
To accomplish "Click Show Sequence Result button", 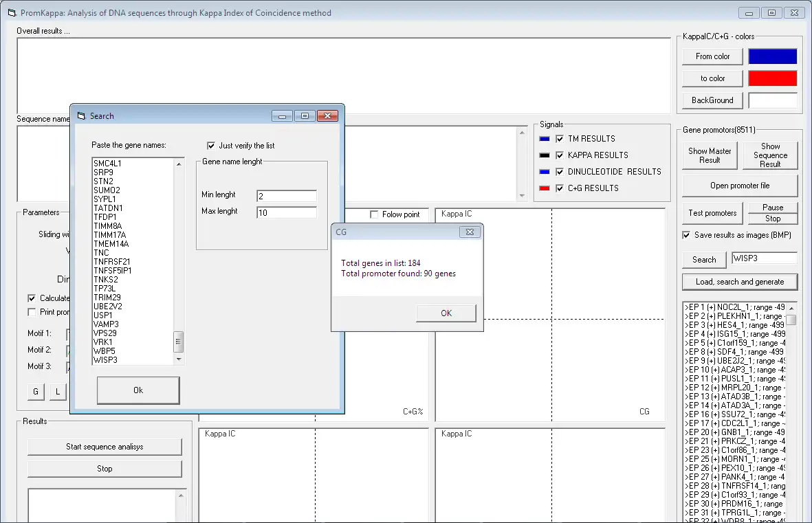I will (x=770, y=155).
